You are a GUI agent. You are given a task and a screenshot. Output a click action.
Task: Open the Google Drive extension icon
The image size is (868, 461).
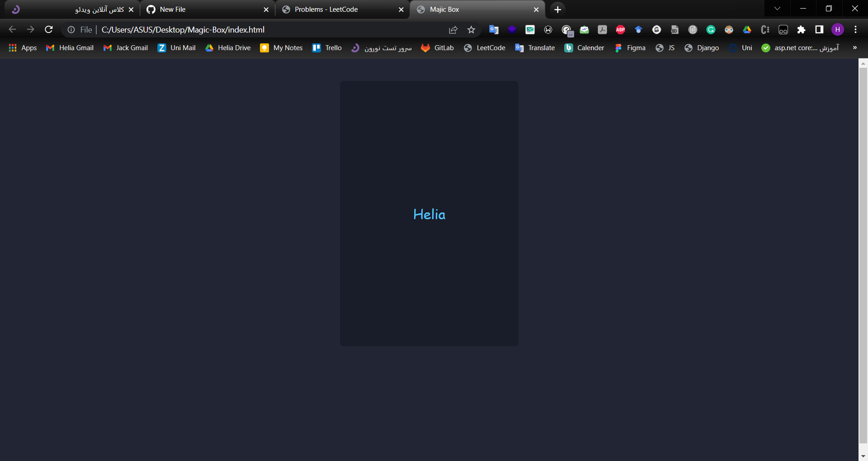(747, 30)
